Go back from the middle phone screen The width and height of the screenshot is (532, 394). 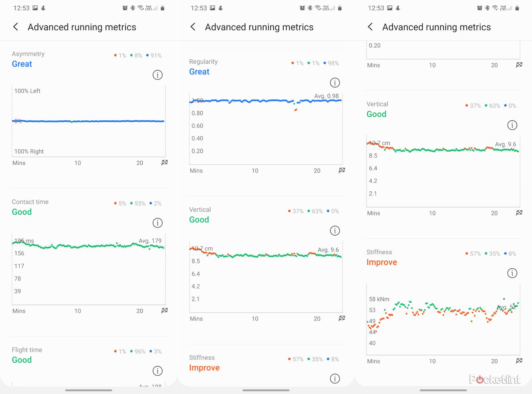193,27
